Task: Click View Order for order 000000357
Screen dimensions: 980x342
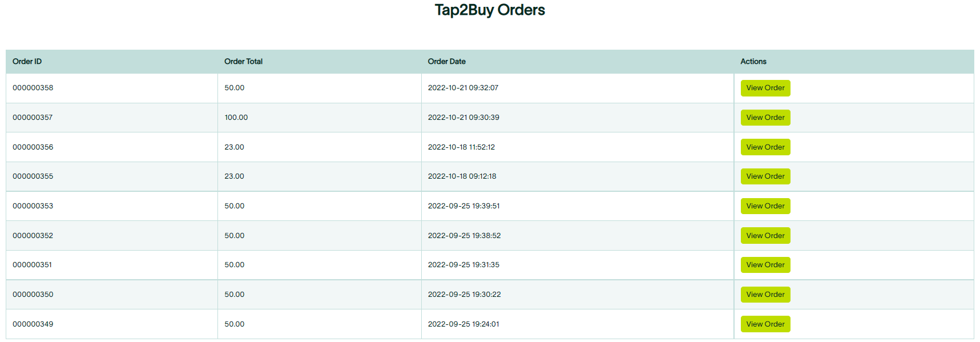Action: pos(765,117)
